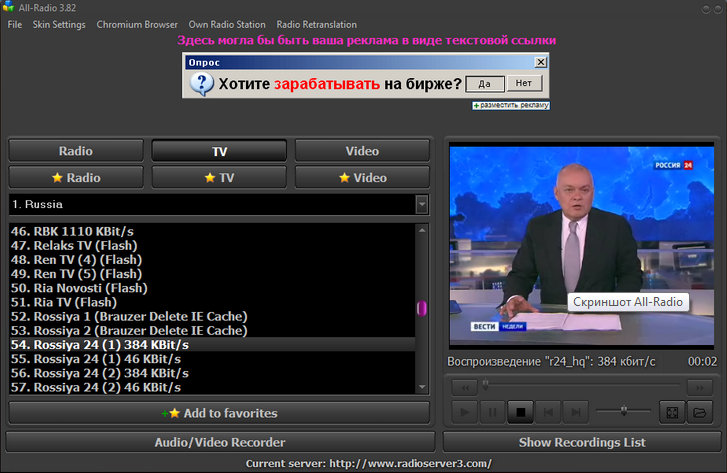727x473 pixels.
Task: Open the recordings folder icon
Action: pyautogui.click(x=700, y=412)
